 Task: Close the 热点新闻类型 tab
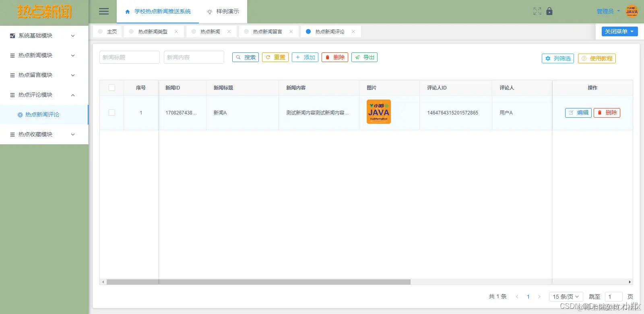pyautogui.click(x=176, y=31)
